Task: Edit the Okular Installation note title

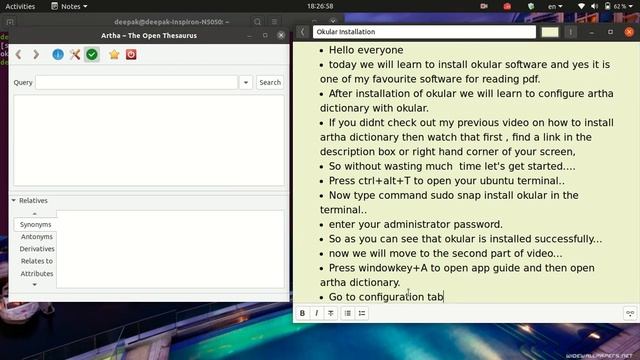Action: [x=424, y=32]
